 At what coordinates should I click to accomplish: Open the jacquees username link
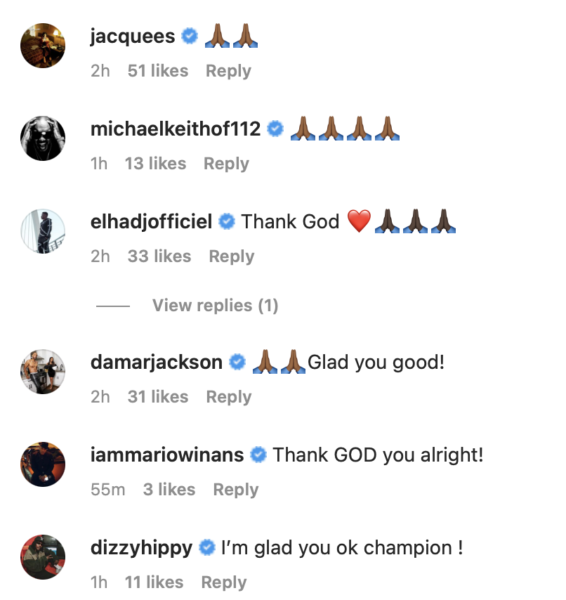click(x=132, y=37)
